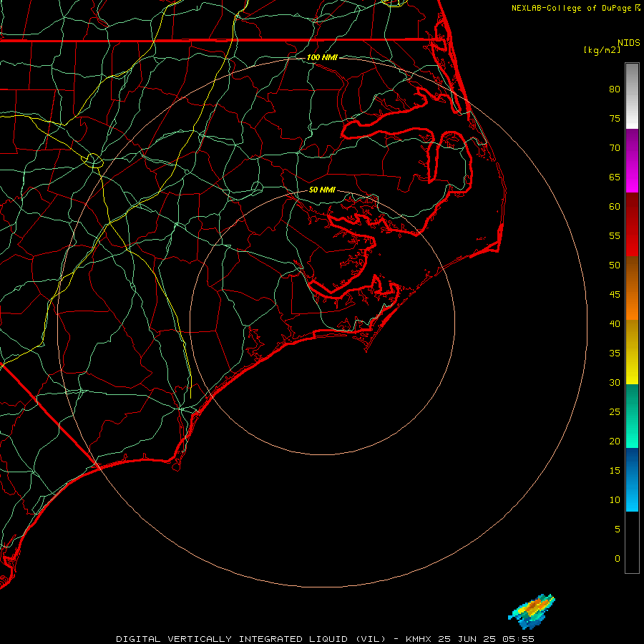Screen dimensions: 644x644
Task: Click the legend value 40
Action: point(615,324)
